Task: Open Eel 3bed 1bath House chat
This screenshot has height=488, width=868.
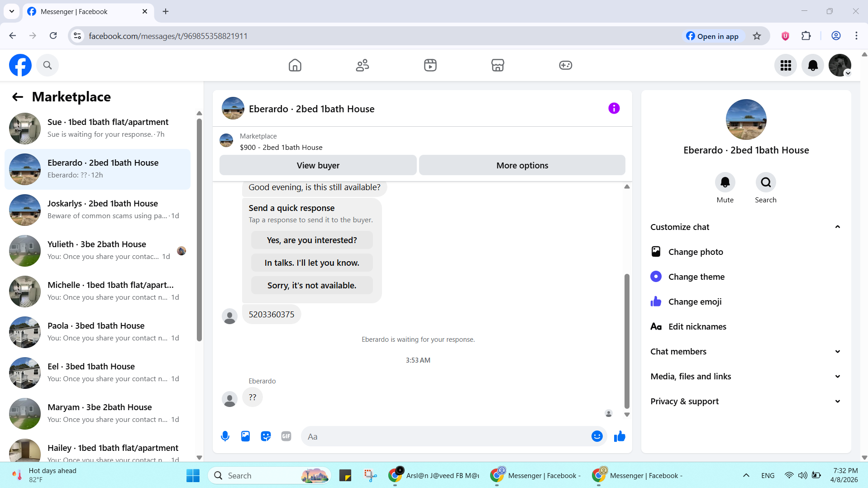Action: pos(97,373)
